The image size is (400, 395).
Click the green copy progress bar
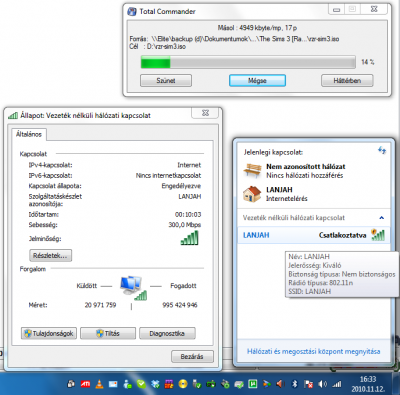[248, 62]
